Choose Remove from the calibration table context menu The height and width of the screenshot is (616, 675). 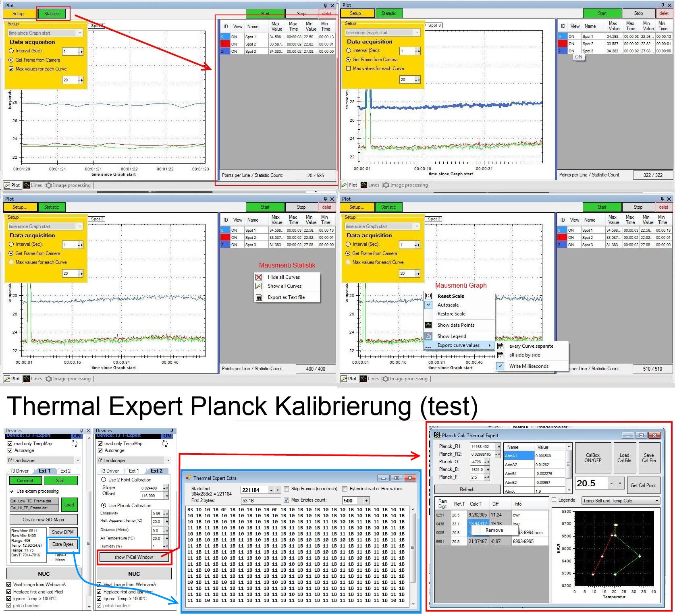click(x=494, y=530)
